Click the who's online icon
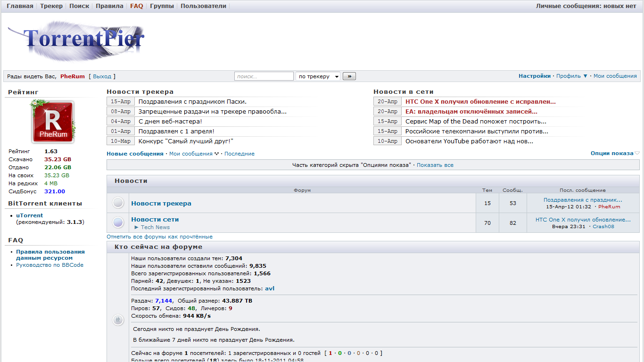This screenshot has width=644, height=362. [118, 320]
